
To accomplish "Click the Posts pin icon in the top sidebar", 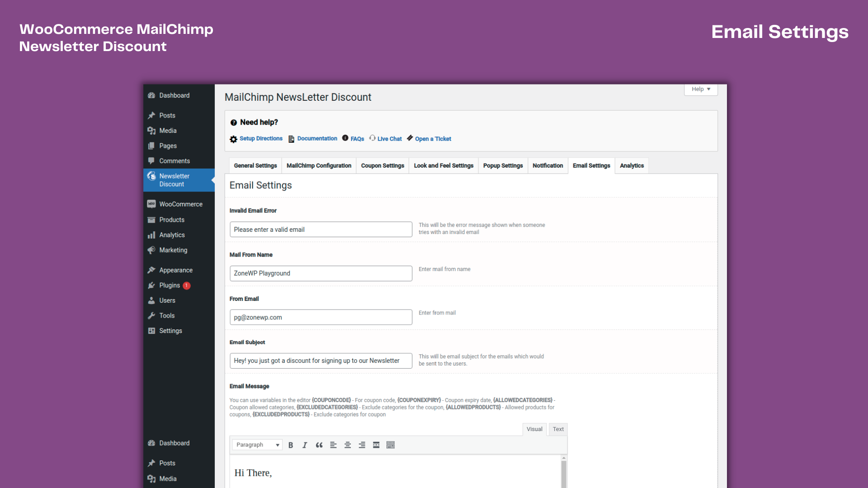I will 151,115.
